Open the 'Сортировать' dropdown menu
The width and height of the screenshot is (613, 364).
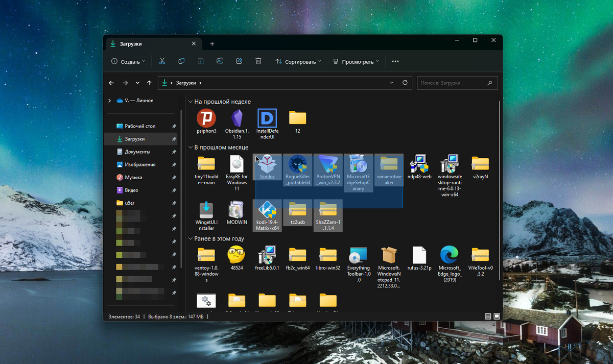click(298, 62)
